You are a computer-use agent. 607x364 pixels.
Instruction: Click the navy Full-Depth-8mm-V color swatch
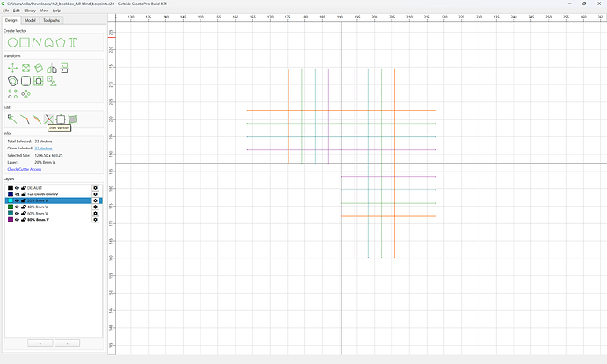(x=11, y=194)
